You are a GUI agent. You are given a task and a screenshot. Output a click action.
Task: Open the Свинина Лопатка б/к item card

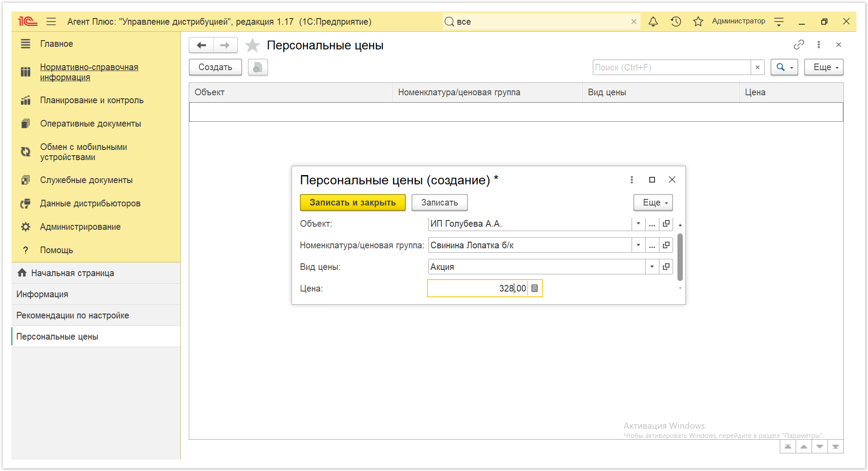666,245
